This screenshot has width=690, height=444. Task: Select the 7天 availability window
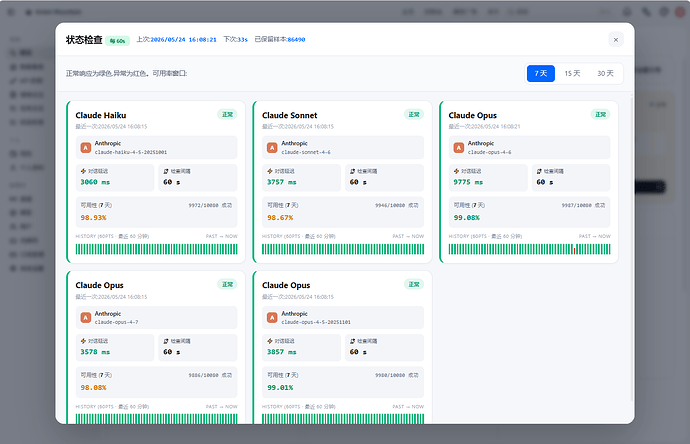(541, 73)
